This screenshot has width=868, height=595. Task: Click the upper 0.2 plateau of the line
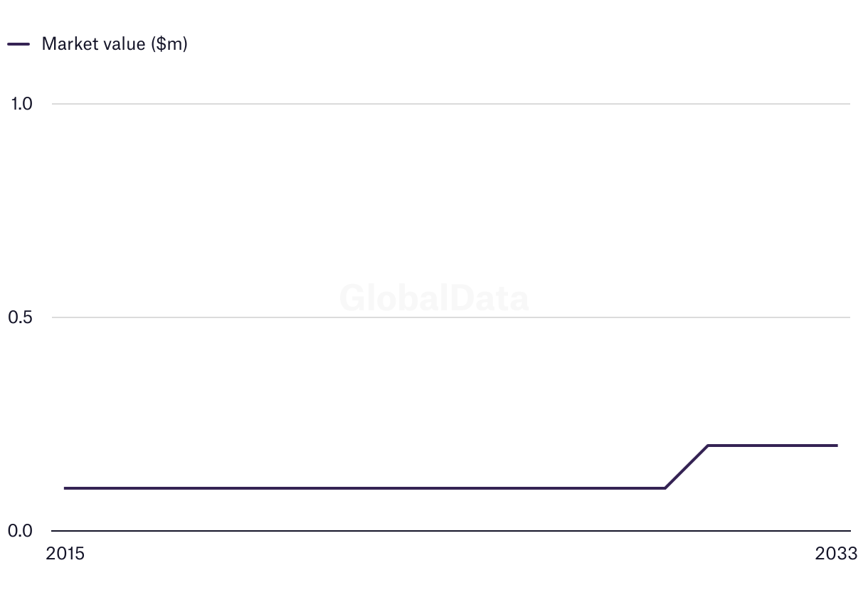[x=772, y=446]
